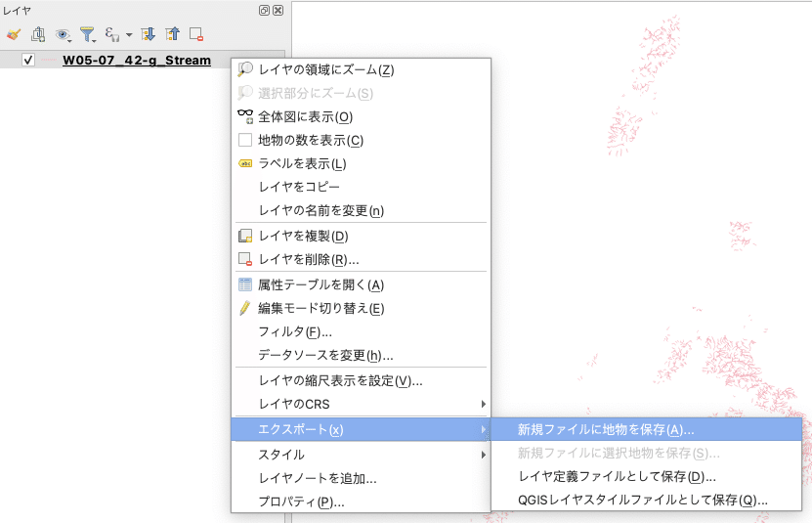Expand the レイヤのCRS submenu
Viewport: 812px width, 523px height.
(361, 404)
